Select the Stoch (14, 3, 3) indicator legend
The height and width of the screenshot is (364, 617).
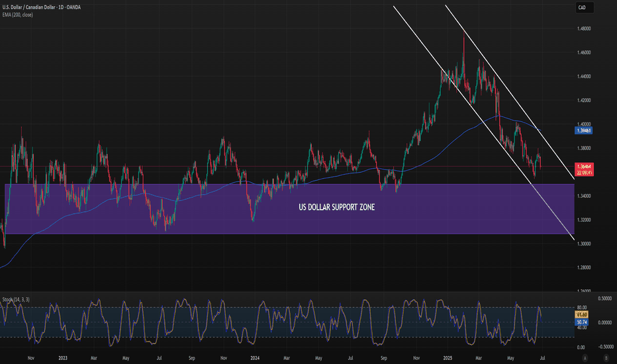(x=16, y=299)
